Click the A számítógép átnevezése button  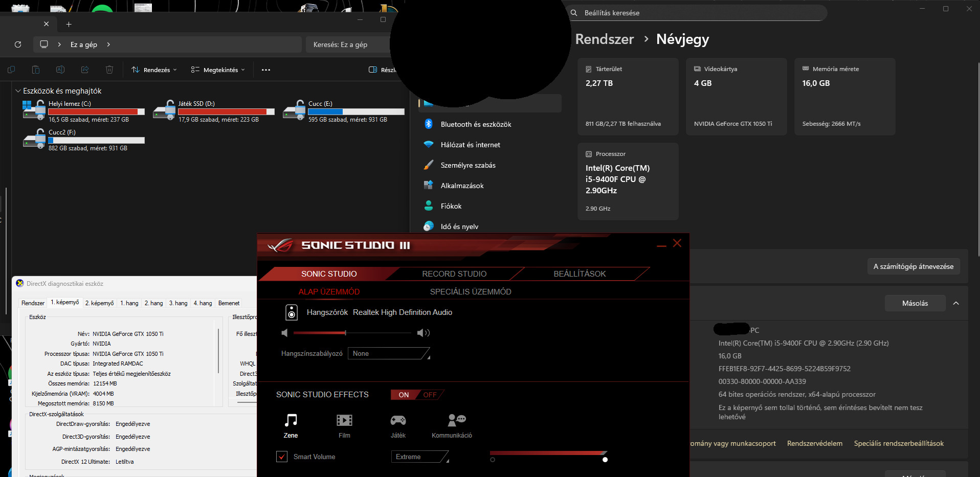click(x=914, y=266)
